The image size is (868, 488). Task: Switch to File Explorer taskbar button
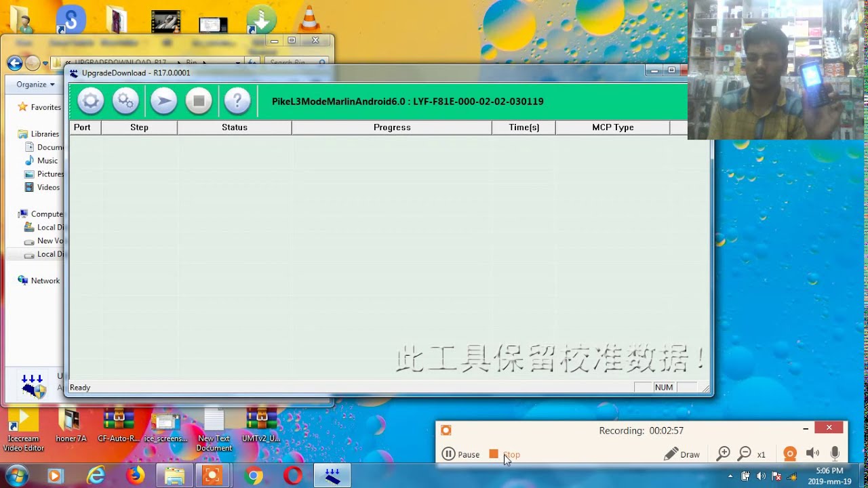[x=174, y=476]
